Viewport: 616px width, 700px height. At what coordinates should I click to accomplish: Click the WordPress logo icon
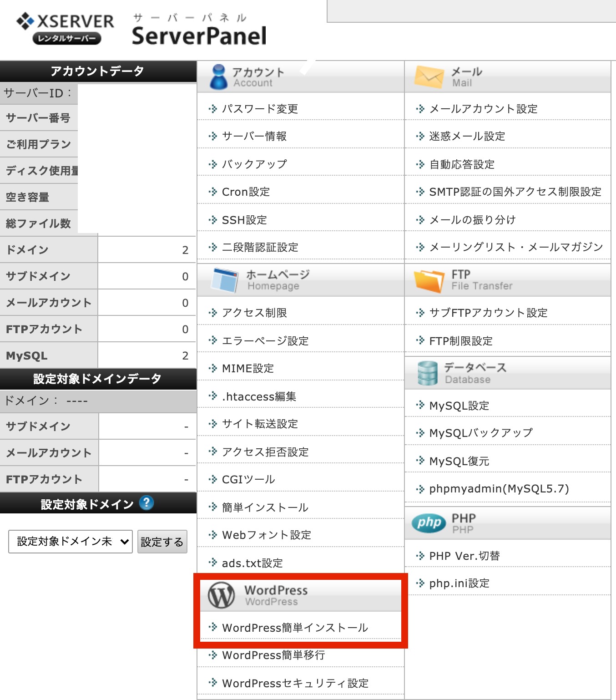click(222, 595)
